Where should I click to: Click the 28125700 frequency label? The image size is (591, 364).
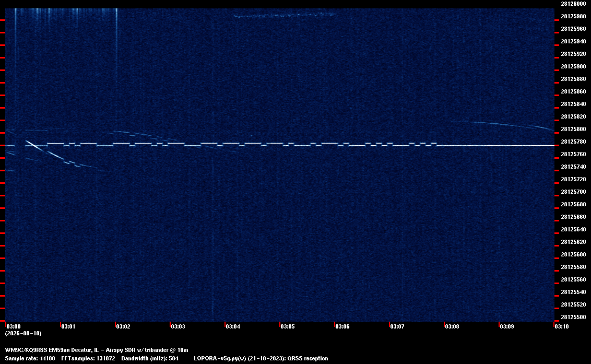click(573, 192)
